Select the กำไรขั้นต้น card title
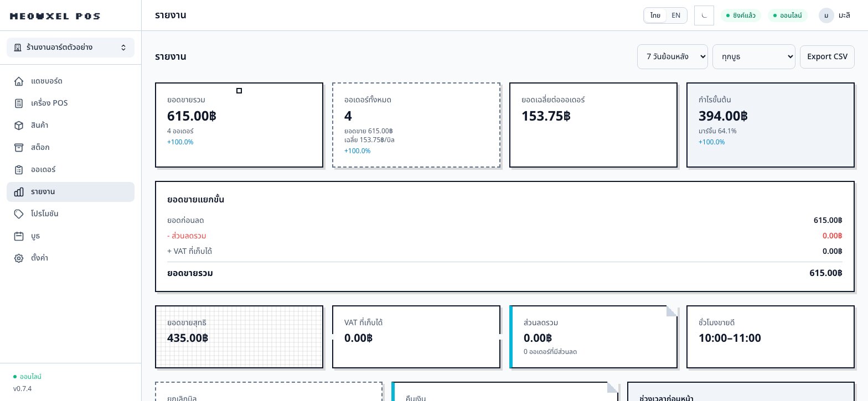868x401 pixels. [x=715, y=100]
